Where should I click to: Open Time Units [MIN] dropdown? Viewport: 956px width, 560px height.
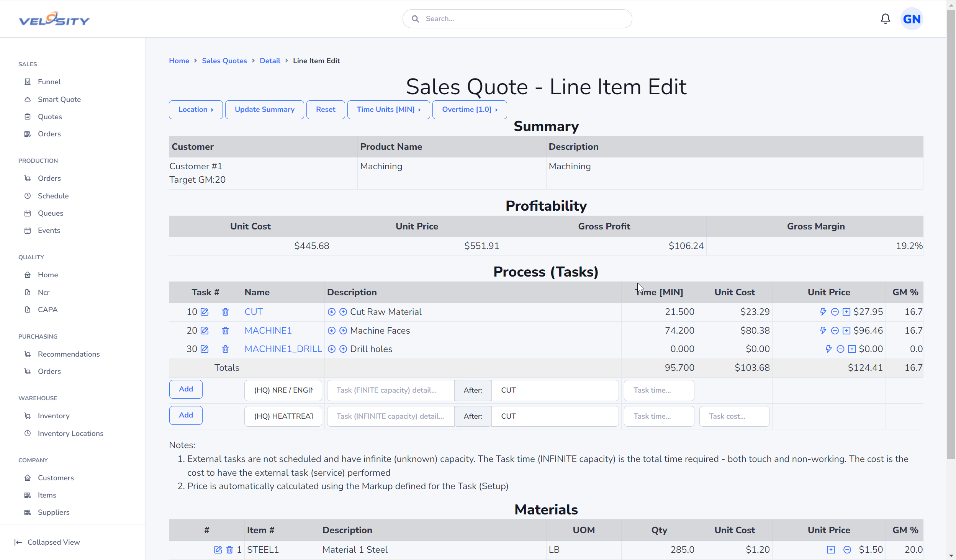388,110
